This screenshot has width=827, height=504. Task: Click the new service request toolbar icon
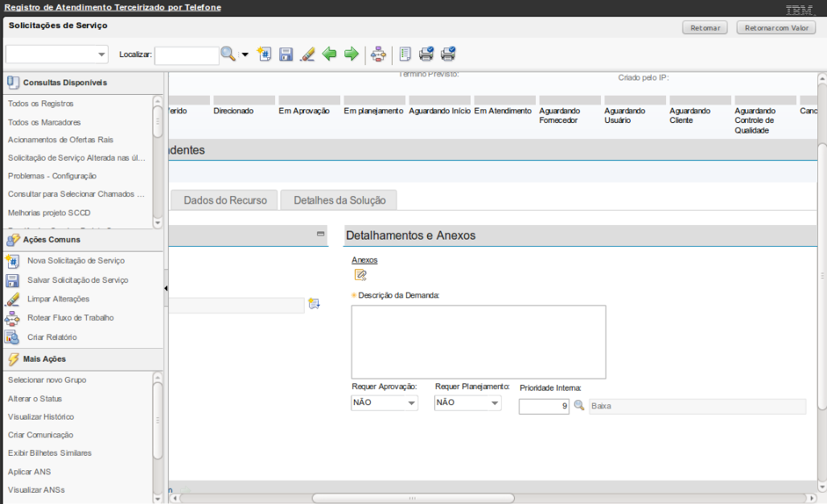tap(264, 54)
